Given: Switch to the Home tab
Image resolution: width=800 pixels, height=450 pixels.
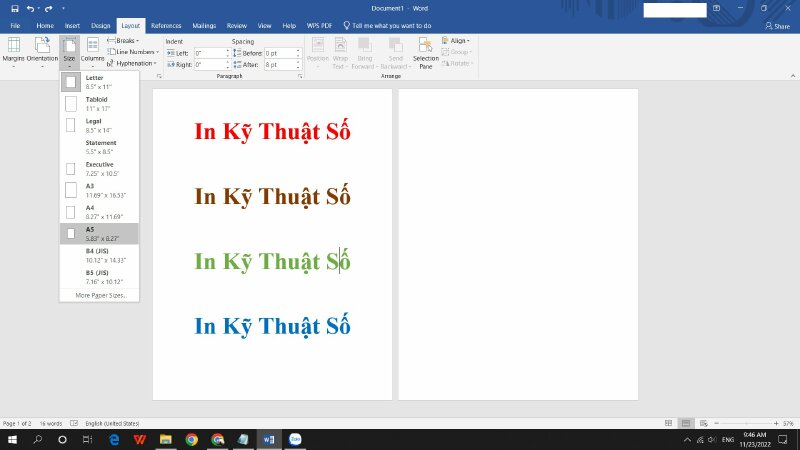Looking at the screenshot, I should point(45,26).
